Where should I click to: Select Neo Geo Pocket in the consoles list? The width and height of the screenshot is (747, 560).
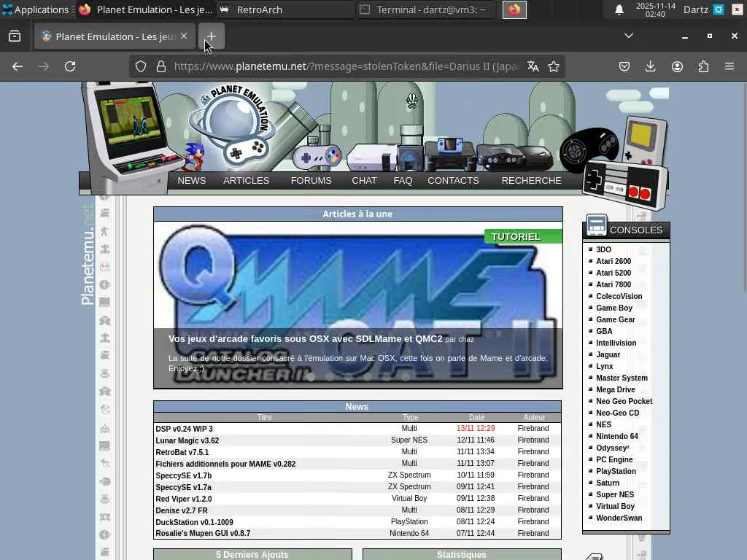pos(624,402)
